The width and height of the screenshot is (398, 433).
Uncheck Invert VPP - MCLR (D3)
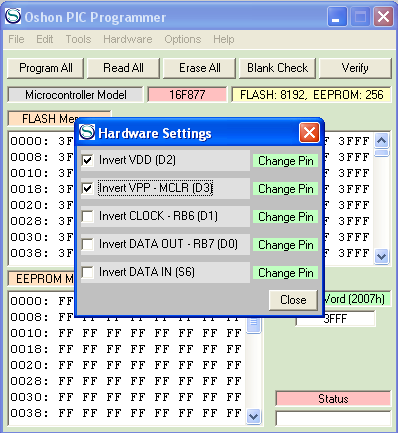tap(88, 188)
